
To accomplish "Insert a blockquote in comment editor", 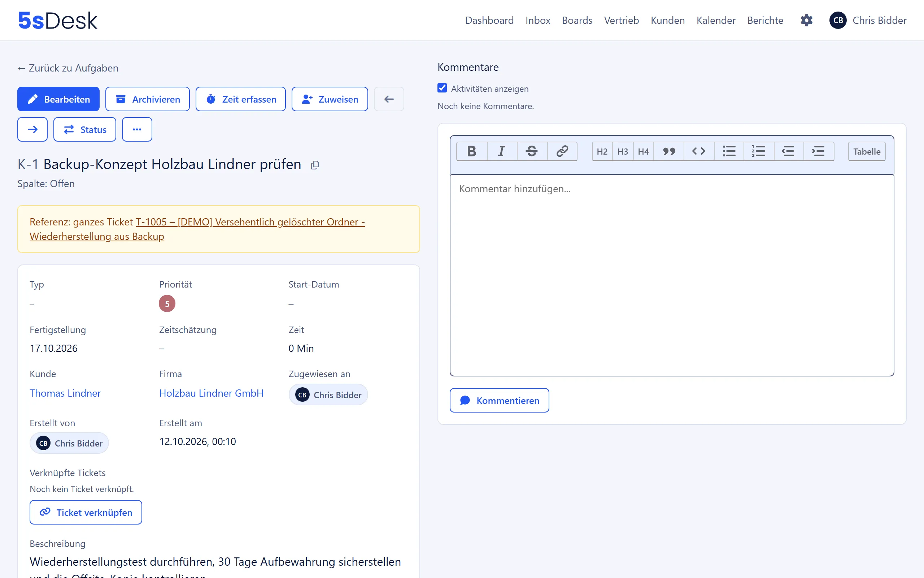I will (x=669, y=151).
